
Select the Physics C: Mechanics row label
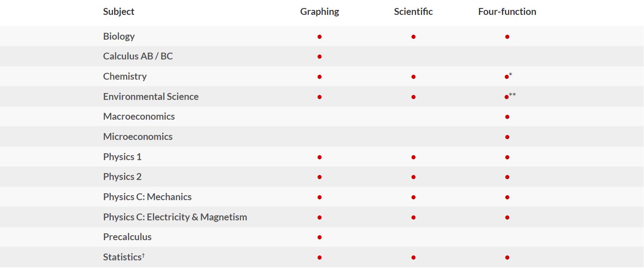[147, 197]
